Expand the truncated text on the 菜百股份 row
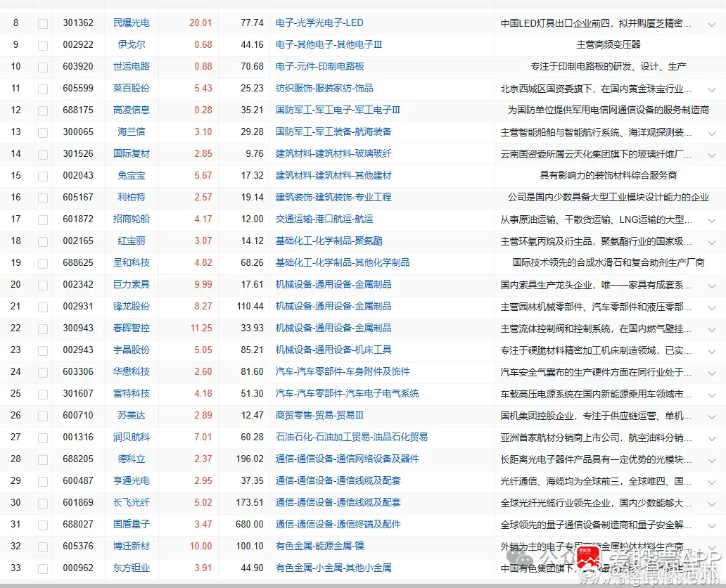 pyautogui.click(x=712, y=88)
